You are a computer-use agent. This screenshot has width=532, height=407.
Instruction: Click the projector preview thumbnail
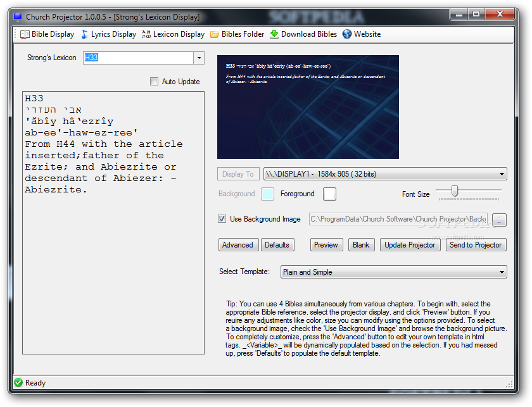(x=308, y=107)
